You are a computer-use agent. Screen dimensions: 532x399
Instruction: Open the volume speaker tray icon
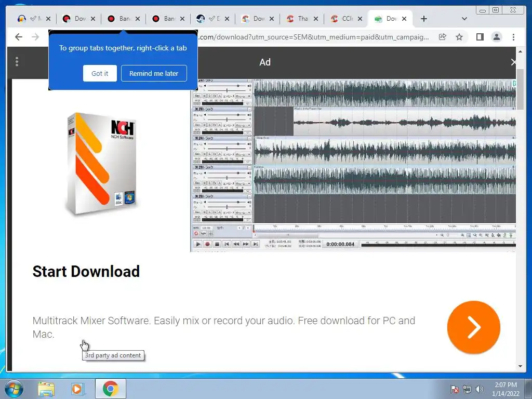(480, 389)
